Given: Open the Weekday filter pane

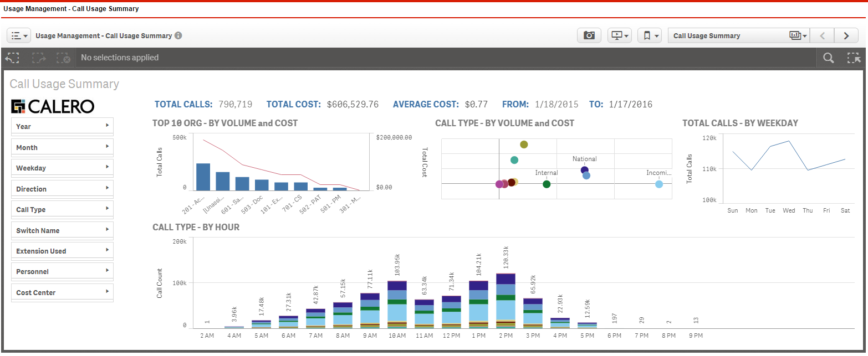Looking at the screenshot, I should click(x=62, y=168).
